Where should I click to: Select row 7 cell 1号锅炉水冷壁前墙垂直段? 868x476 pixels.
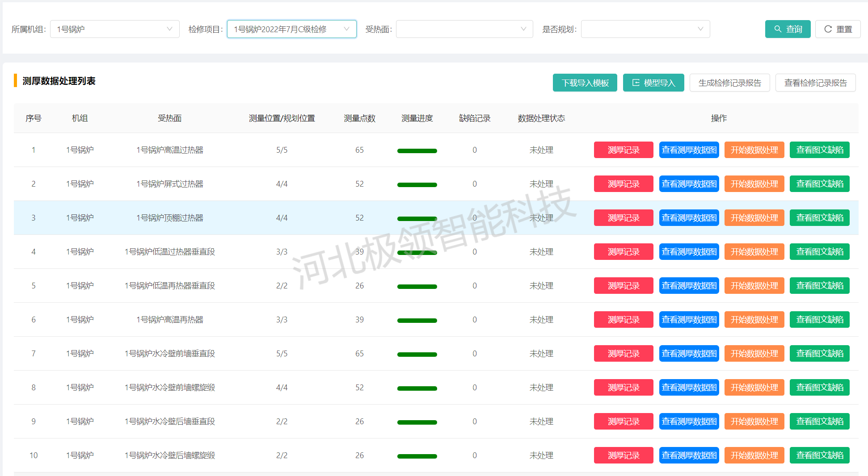169,354
